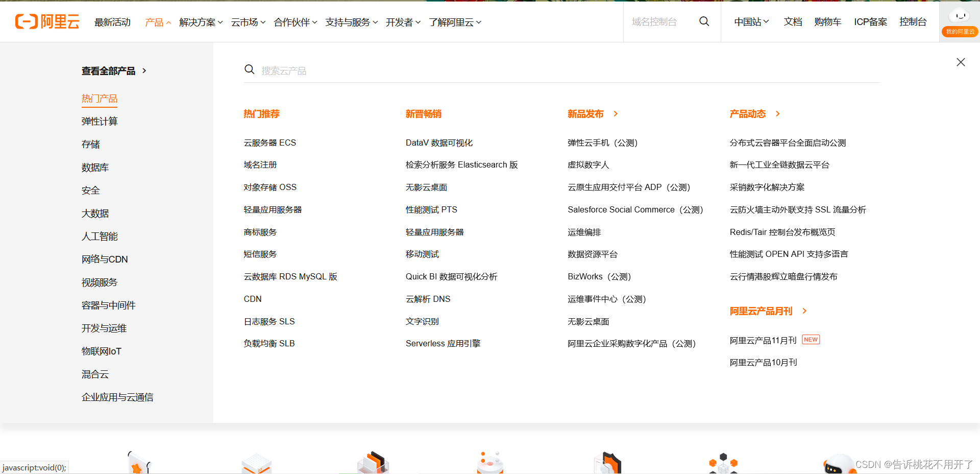
Task: Select the 弹性计算 category
Action: 100,122
